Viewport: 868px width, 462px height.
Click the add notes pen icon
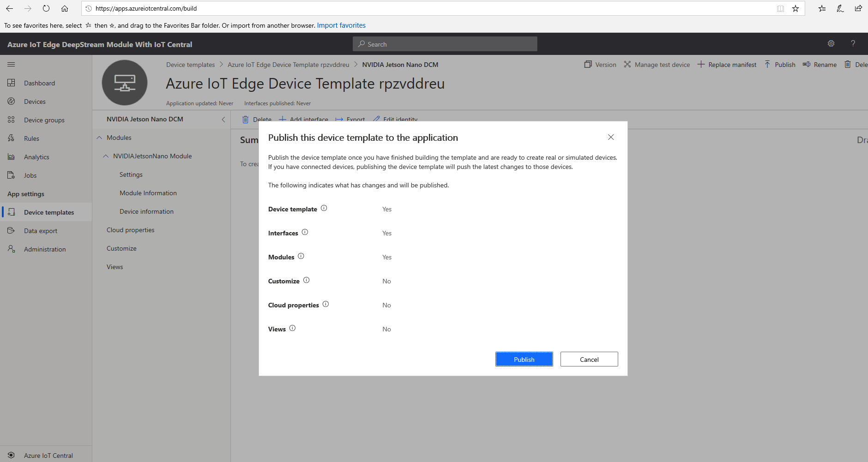pyautogui.click(x=840, y=8)
